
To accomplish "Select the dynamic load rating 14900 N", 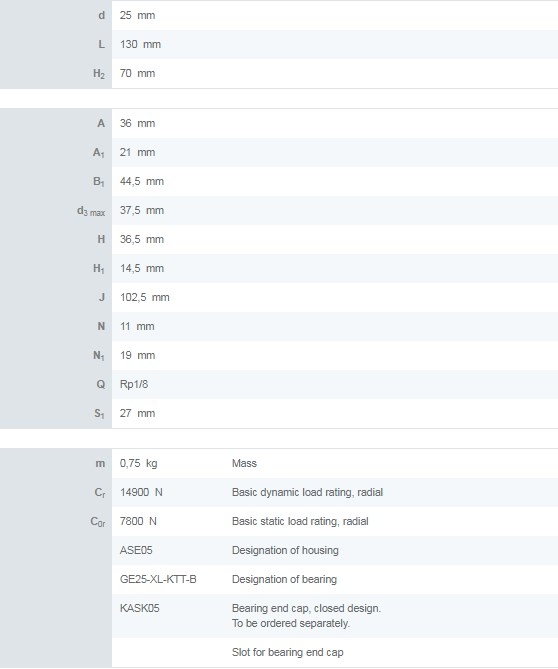I will [141, 492].
